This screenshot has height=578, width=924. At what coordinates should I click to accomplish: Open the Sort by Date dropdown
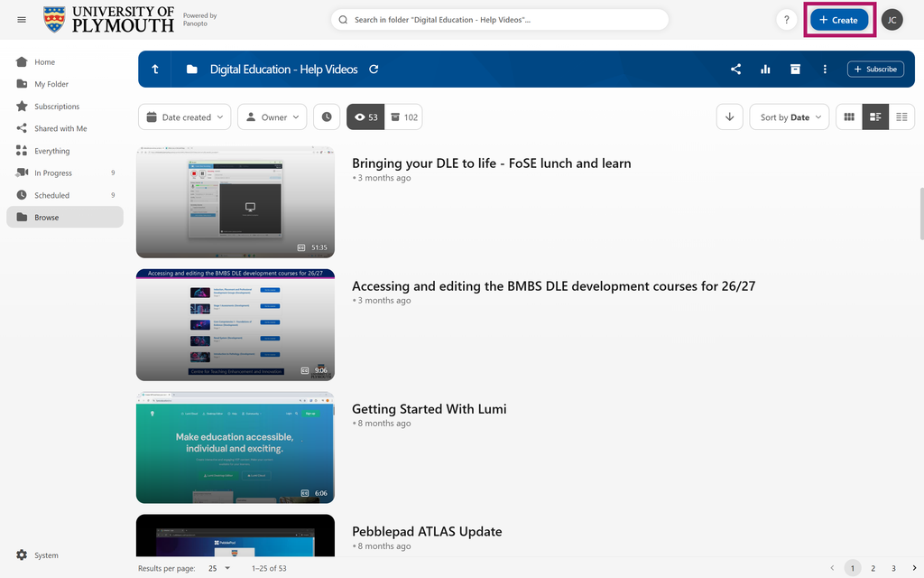[x=790, y=117]
